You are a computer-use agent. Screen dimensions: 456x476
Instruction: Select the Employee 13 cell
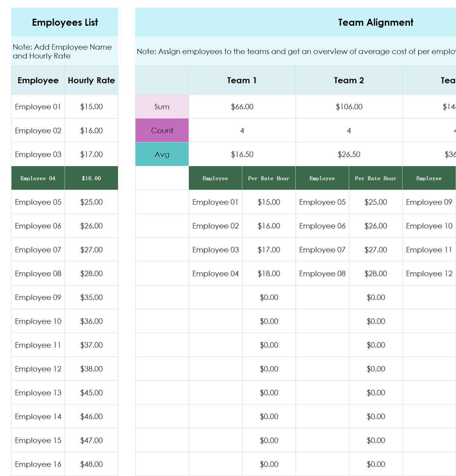[38, 392]
